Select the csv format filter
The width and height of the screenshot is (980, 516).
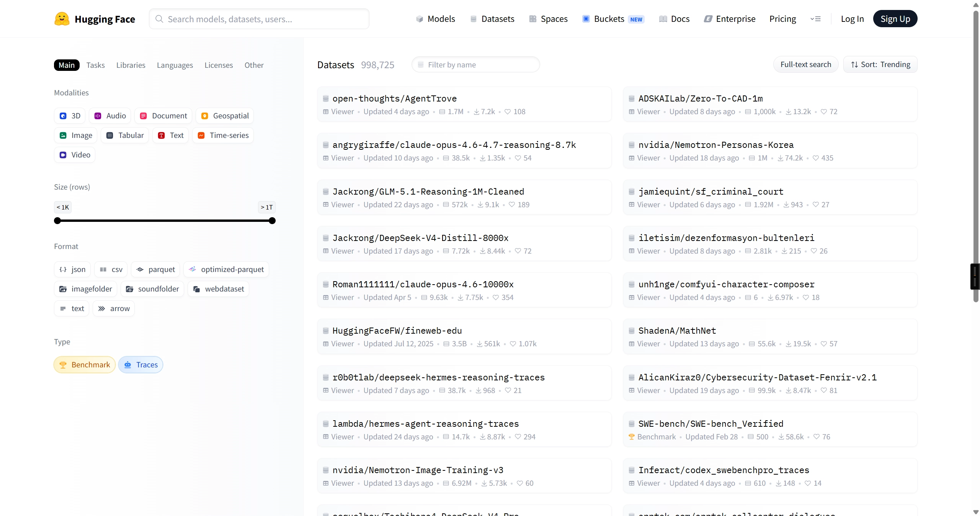(111, 269)
